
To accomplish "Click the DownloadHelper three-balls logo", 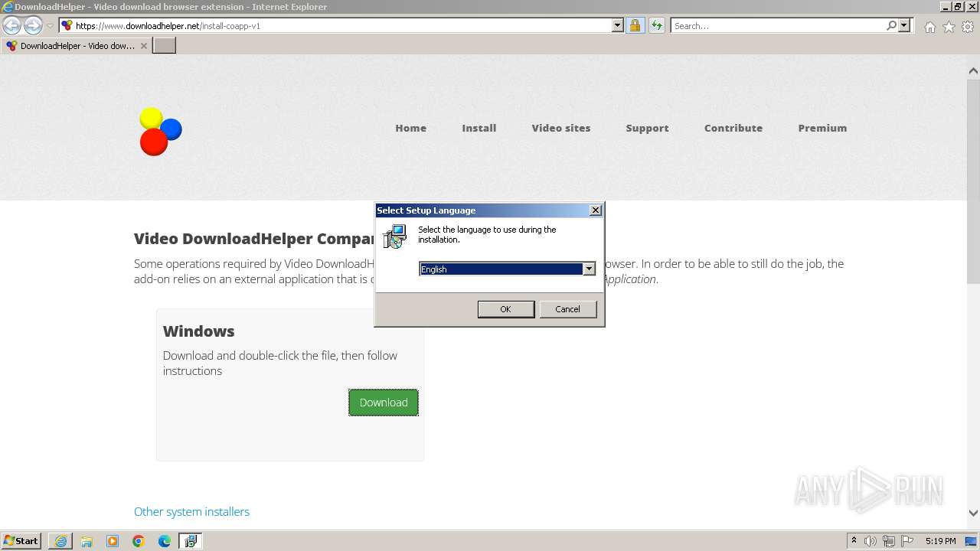I will pos(161,131).
